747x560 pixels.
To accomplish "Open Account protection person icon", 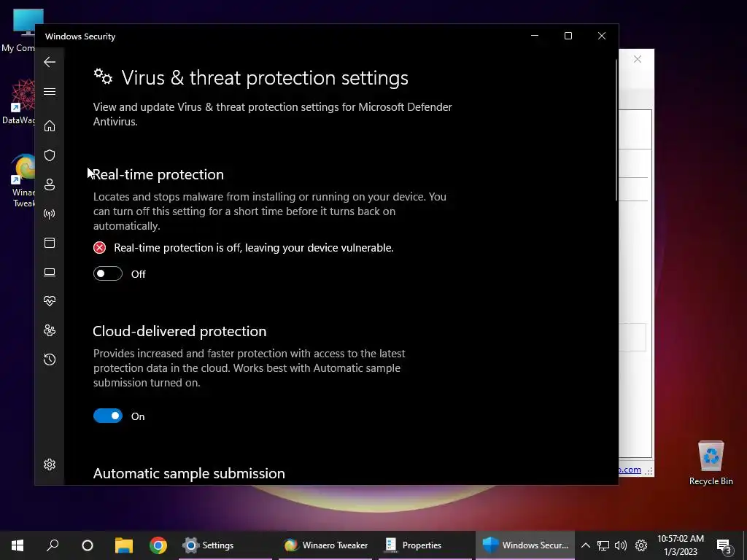I will [50, 184].
